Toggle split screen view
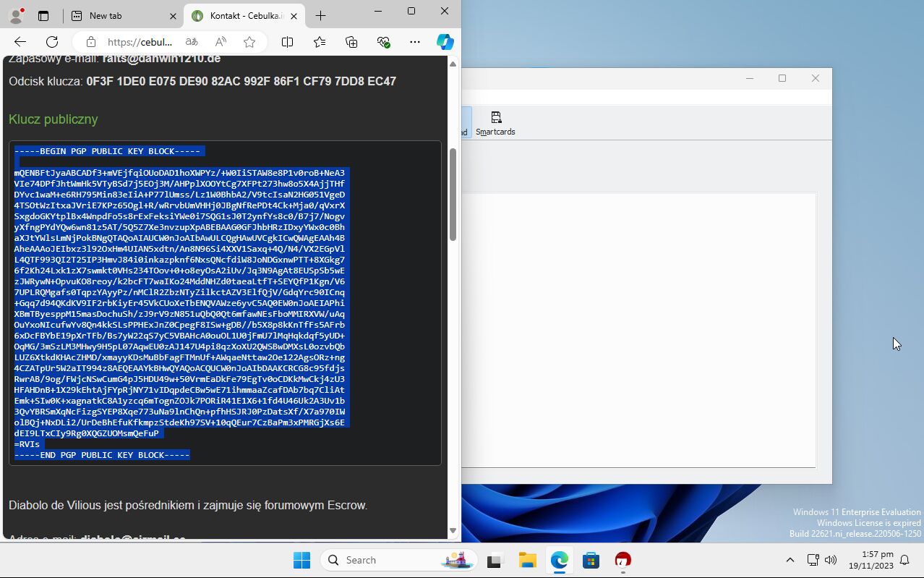924x578 pixels. point(287,42)
